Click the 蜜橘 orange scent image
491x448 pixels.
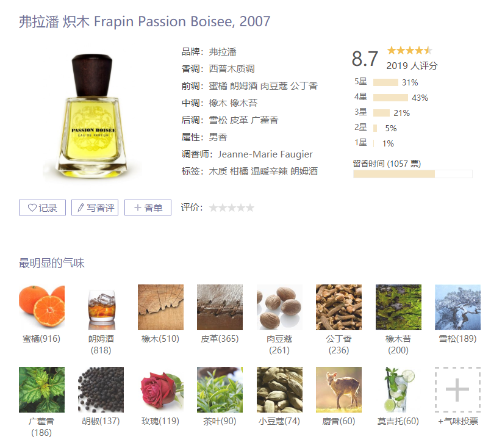[41, 307]
